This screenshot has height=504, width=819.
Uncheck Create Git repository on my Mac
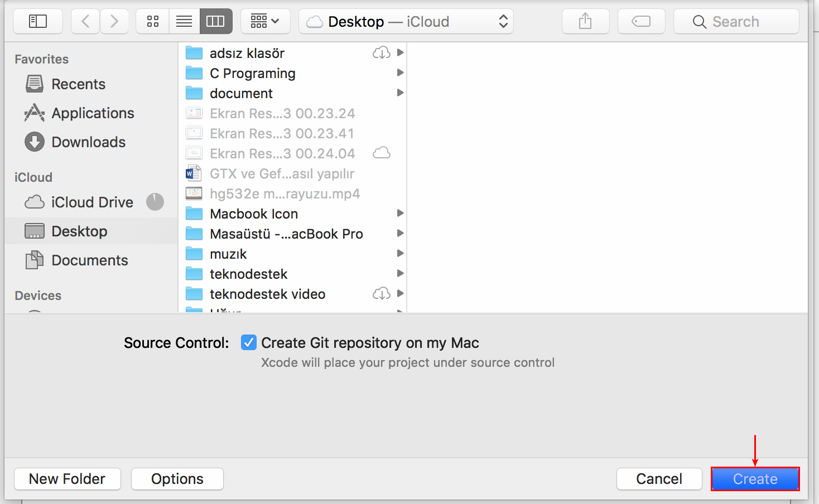coord(249,342)
